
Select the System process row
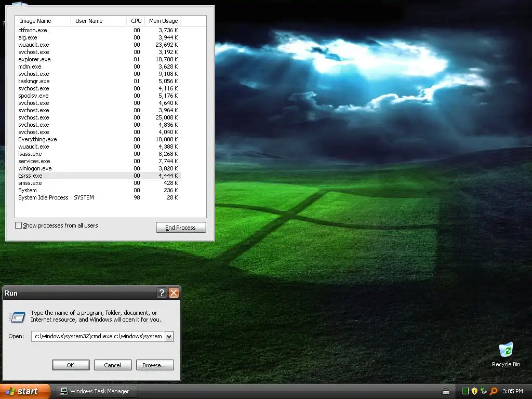[x=99, y=190]
